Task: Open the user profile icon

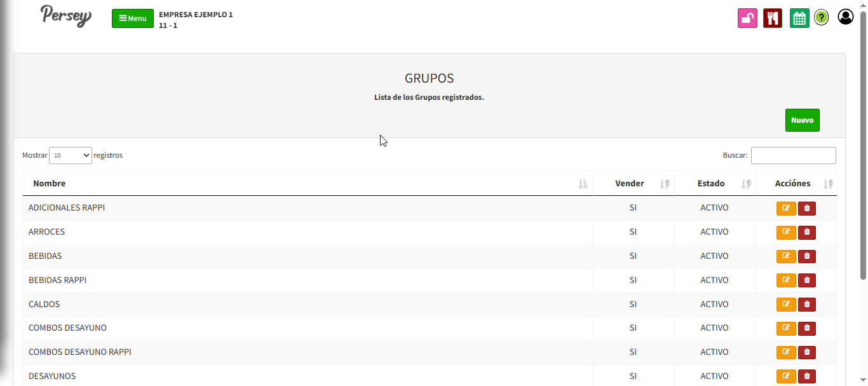Action: click(845, 17)
